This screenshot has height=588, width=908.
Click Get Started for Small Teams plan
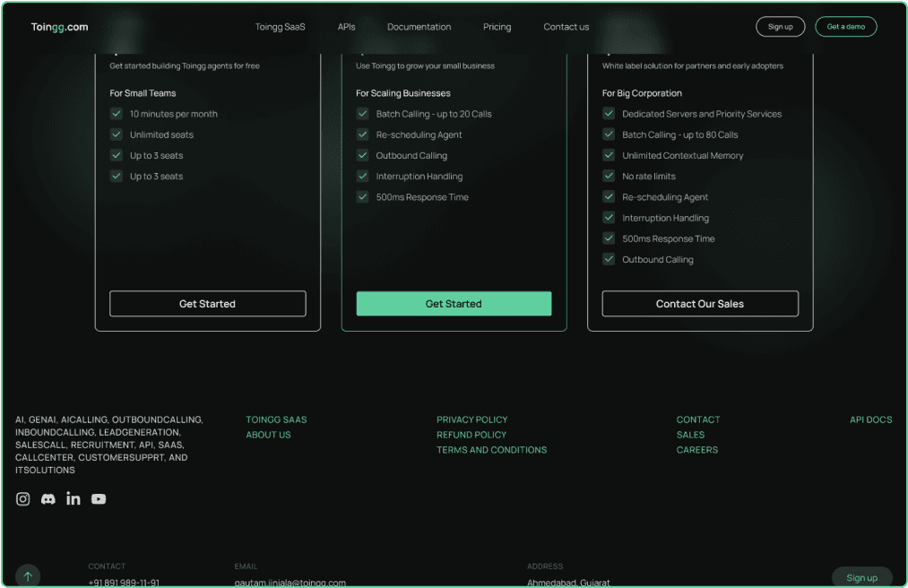[207, 304]
